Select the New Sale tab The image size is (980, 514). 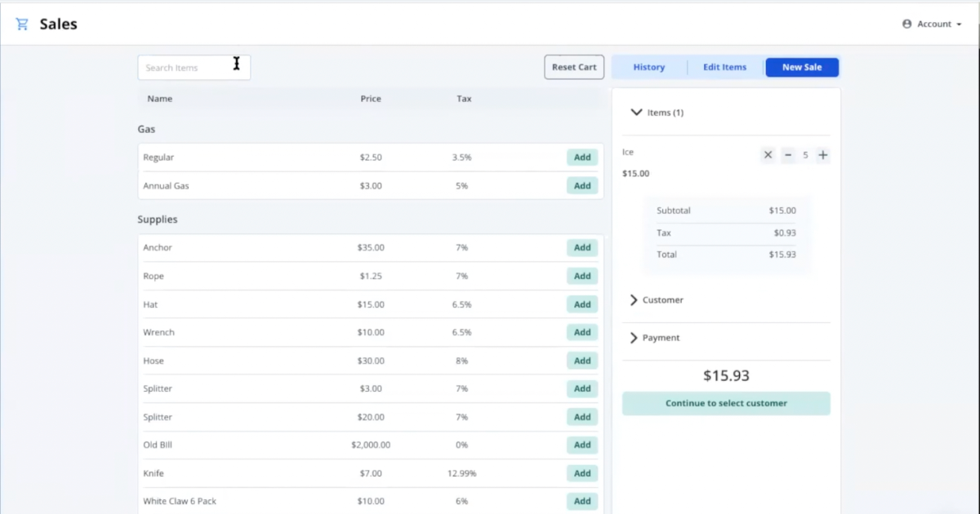click(802, 67)
